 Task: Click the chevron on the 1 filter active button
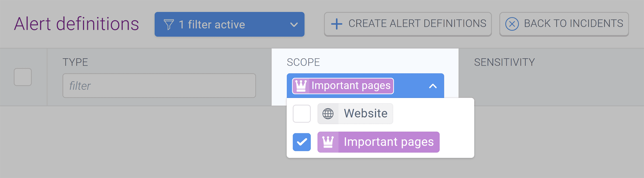(x=294, y=25)
